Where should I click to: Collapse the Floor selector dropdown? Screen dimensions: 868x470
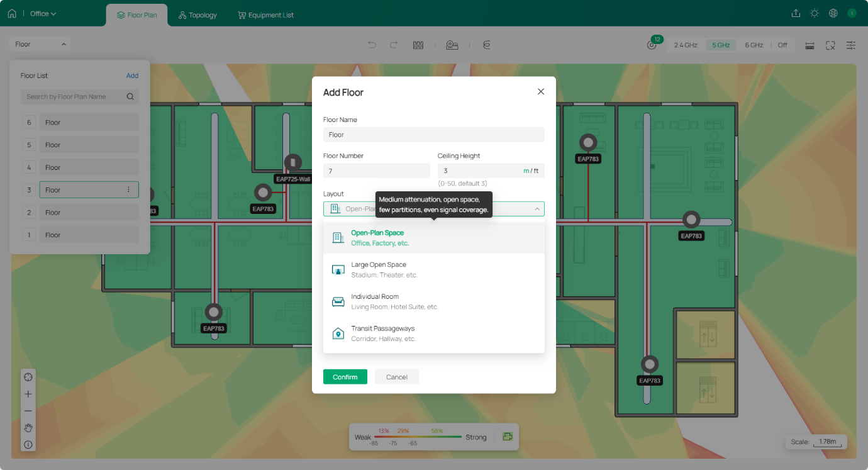tap(40, 45)
